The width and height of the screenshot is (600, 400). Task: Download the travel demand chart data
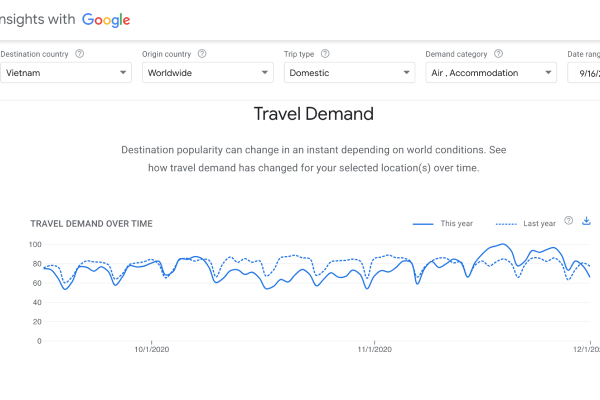pos(587,221)
